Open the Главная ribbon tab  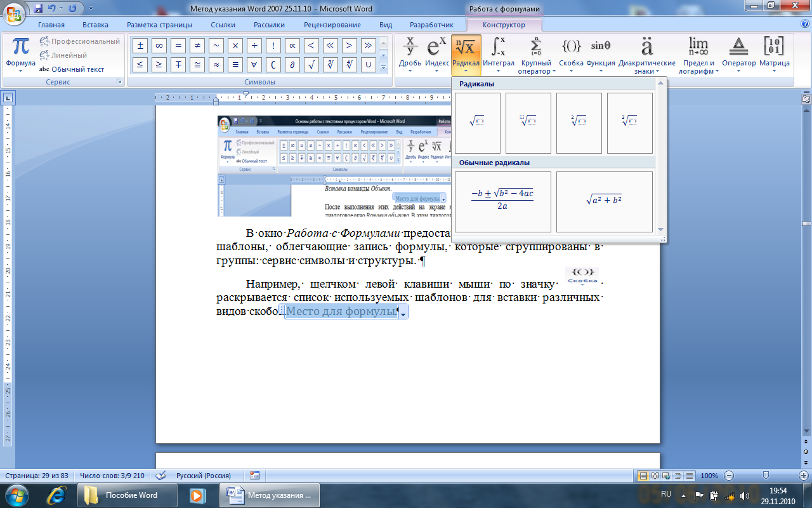click(x=51, y=25)
